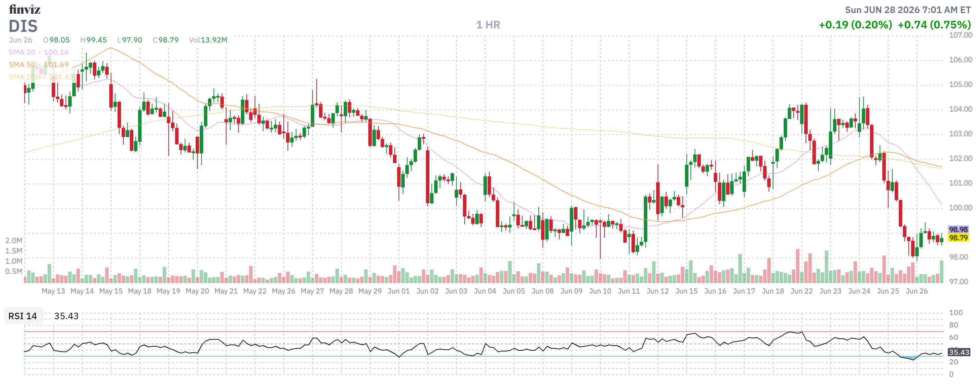Viewport: 980px width, 385px height.
Task: Click the May 13 date axis label
Action: [53, 291]
